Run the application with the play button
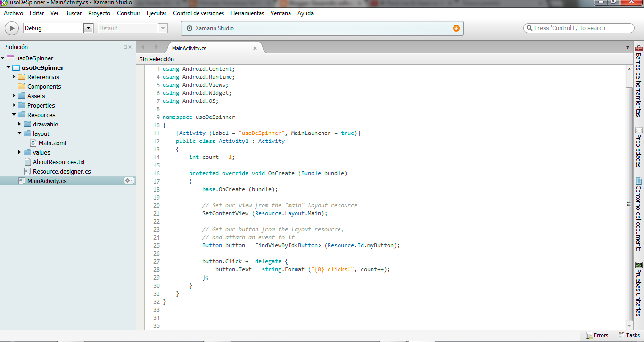Screen dimensions: 644x342 coord(11,28)
